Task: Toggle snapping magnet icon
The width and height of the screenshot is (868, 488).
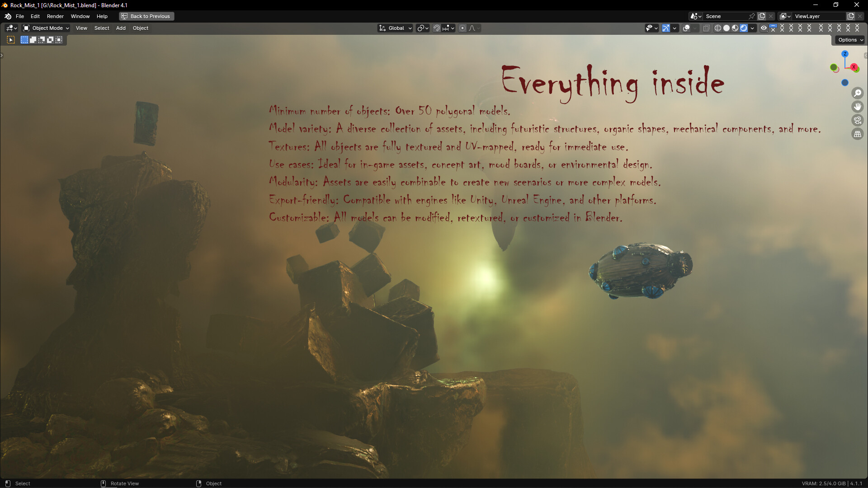Action: [437, 28]
